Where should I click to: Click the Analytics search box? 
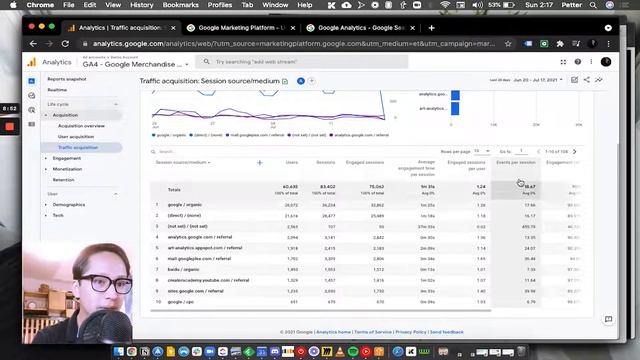(302, 62)
